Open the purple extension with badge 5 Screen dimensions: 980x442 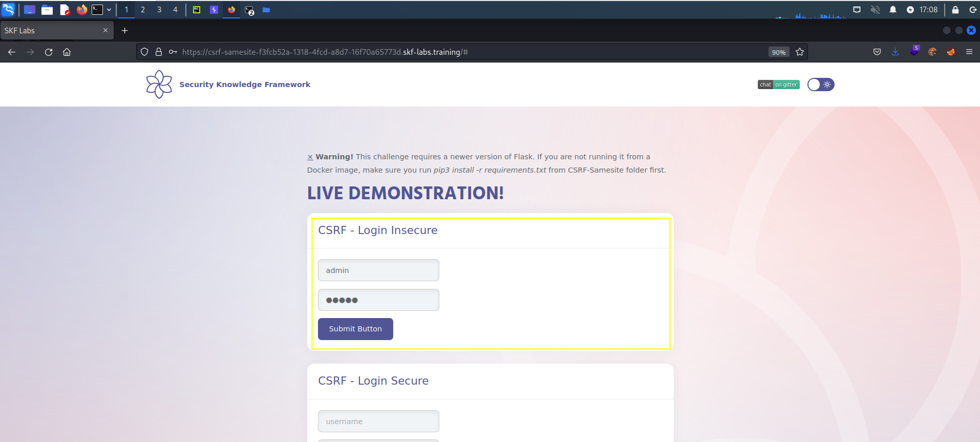[x=914, y=51]
